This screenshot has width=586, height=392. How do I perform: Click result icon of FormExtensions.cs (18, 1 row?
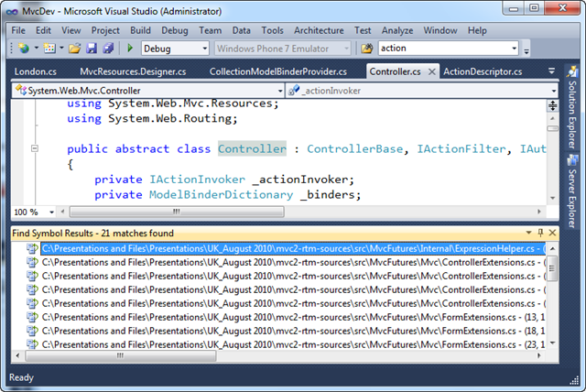[33, 331]
